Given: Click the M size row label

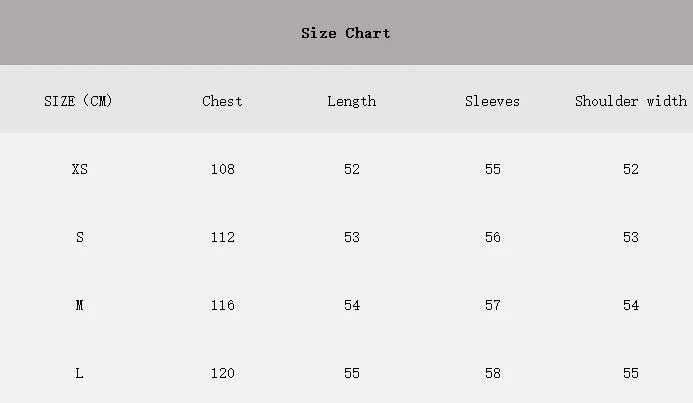Looking at the screenshot, I should coord(80,305).
